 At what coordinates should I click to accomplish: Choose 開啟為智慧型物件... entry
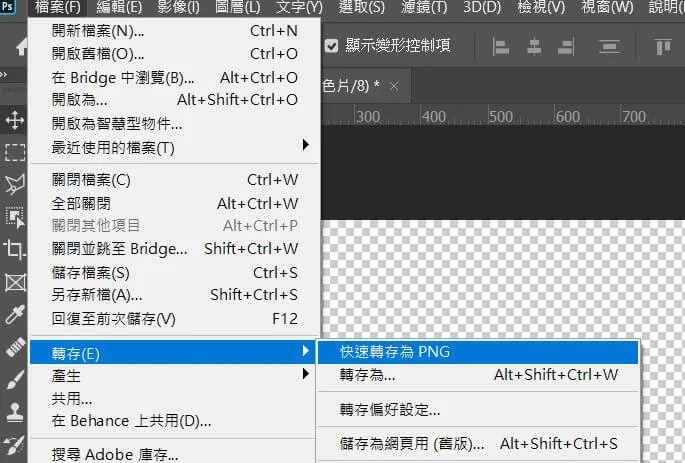(x=175, y=124)
